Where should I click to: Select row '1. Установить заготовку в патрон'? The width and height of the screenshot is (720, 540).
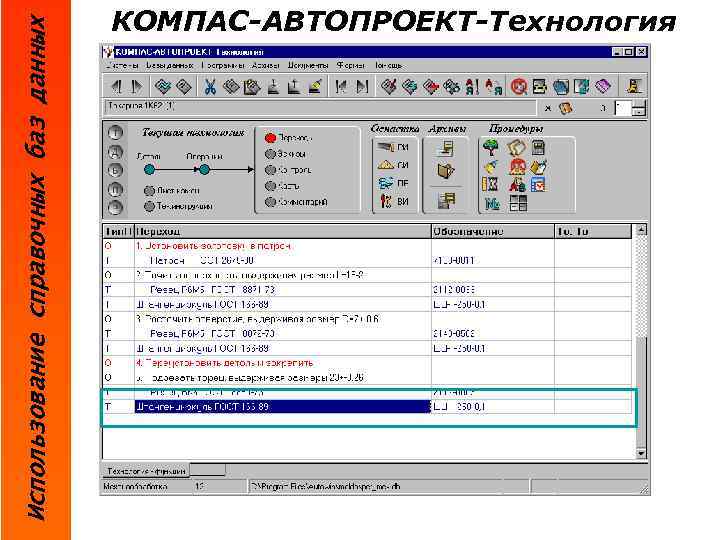pos(367,246)
